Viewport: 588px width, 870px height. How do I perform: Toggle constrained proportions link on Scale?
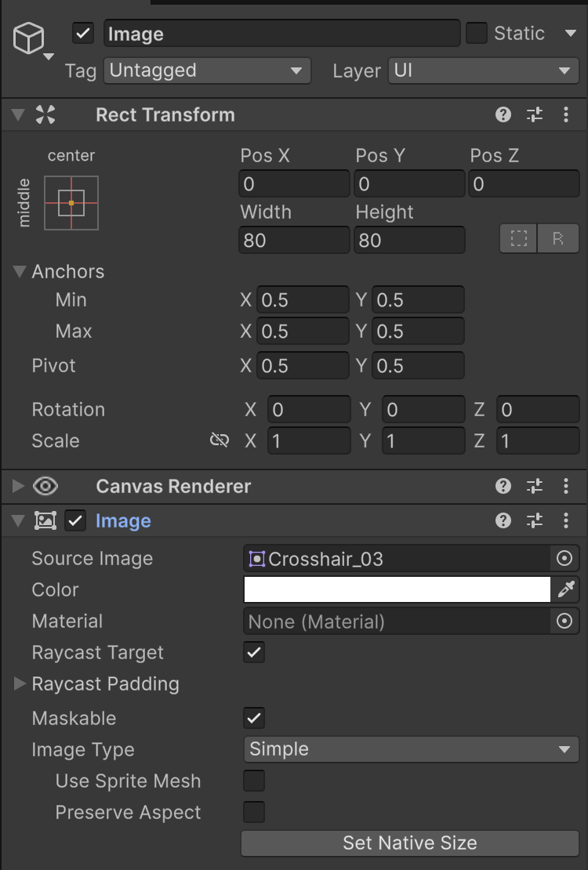pos(220,441)
